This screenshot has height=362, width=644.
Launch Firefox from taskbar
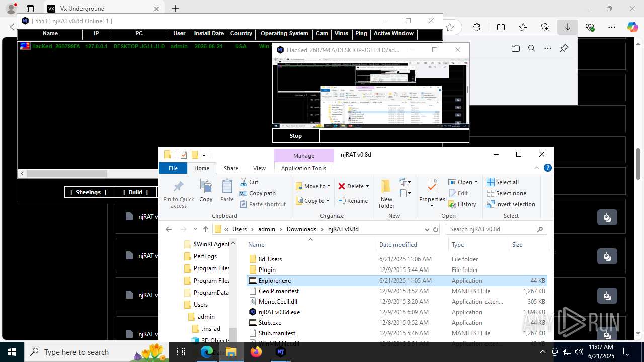coord(256,352)
